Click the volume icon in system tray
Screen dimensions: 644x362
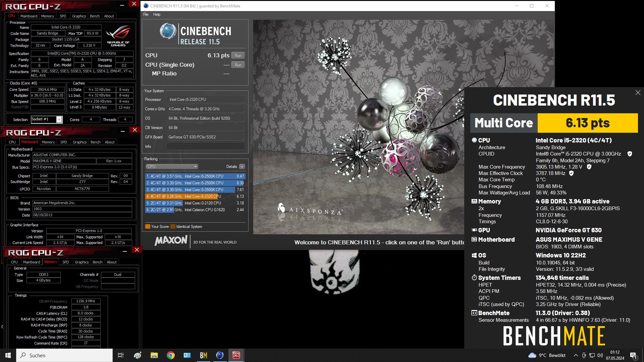600,355
